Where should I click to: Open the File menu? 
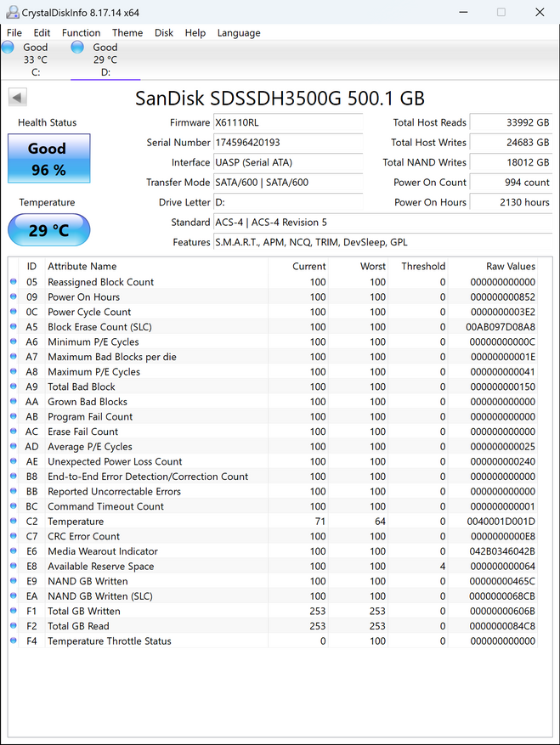coord(14,33)
